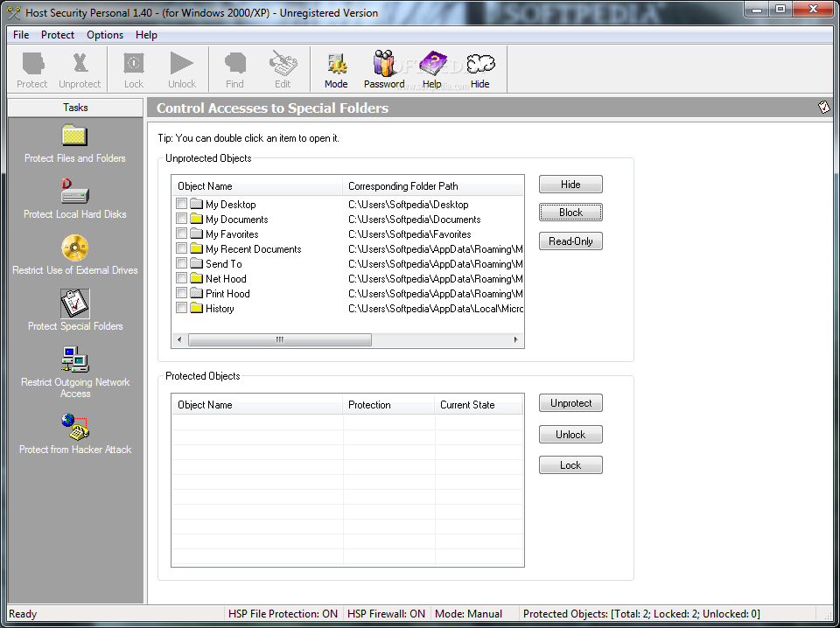
Task: Open Protect Local Hard Disks task
Action: coord(75,199)
